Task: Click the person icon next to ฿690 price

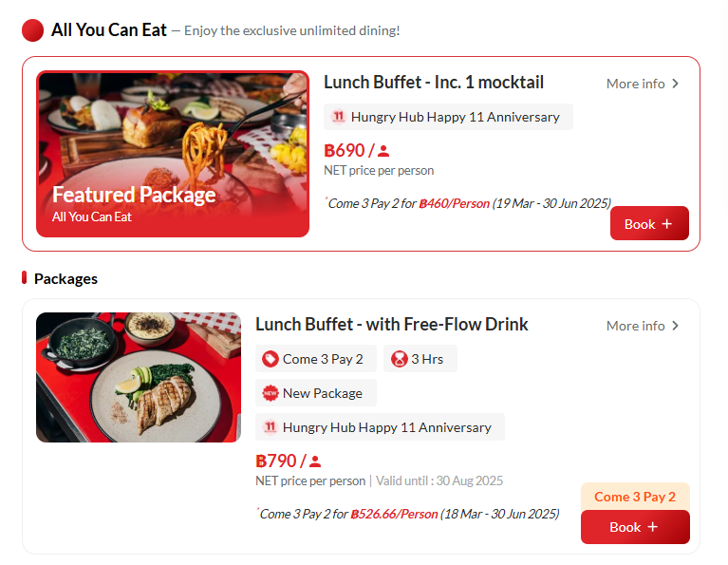Action: tap(383, 151)
